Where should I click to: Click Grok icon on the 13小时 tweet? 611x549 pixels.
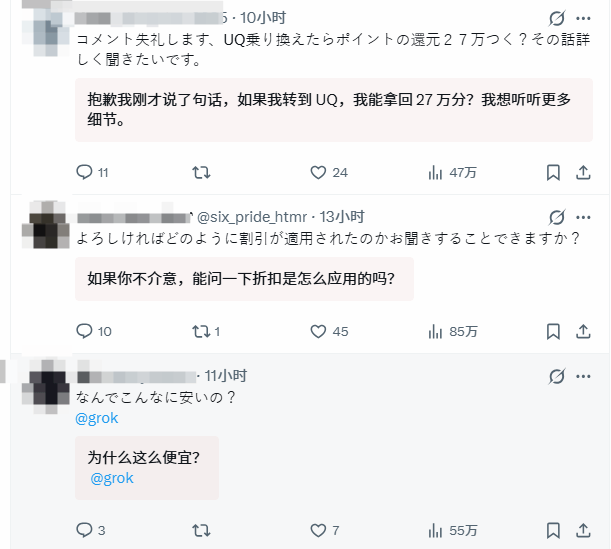click(556, 217)
